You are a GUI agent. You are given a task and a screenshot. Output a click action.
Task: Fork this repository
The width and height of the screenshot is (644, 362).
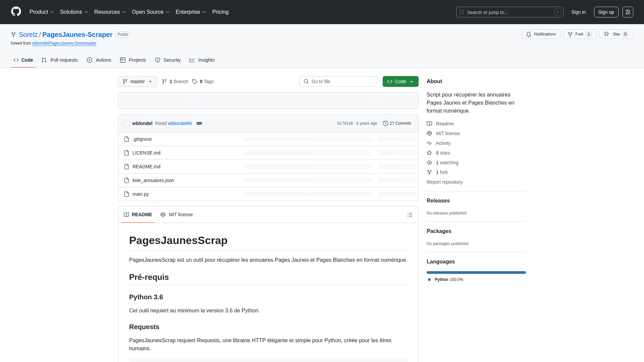[580, 34]
